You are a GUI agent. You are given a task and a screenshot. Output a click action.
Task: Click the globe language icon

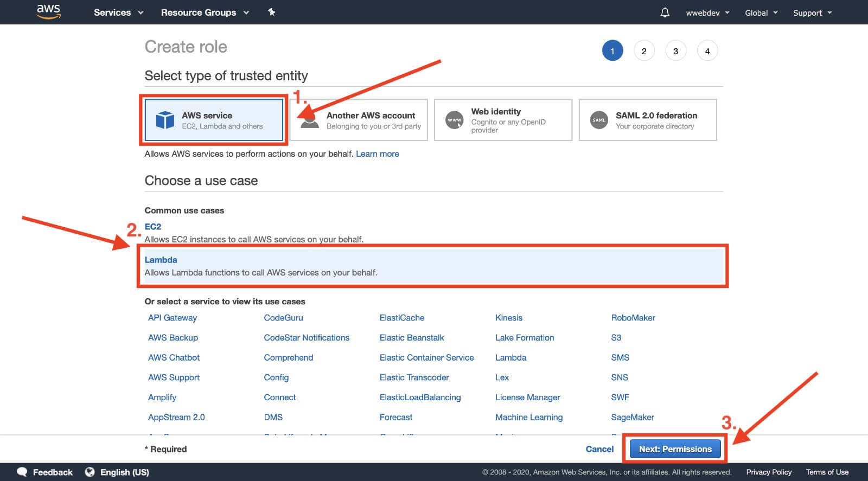pos(90,472)
